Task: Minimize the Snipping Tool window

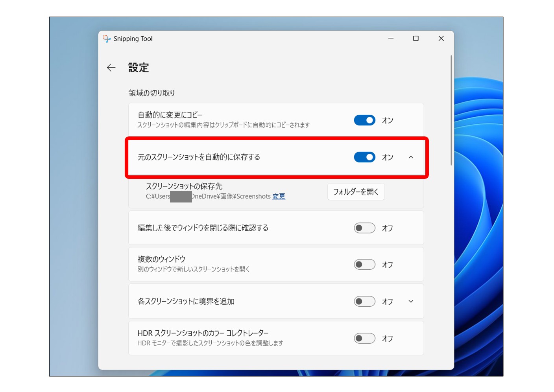Action: click(390, 39)
